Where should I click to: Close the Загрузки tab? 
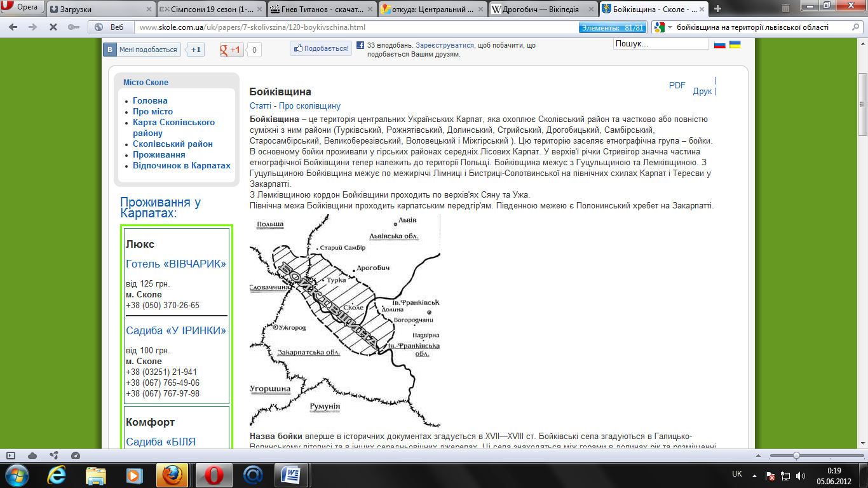tap(149, 10)
